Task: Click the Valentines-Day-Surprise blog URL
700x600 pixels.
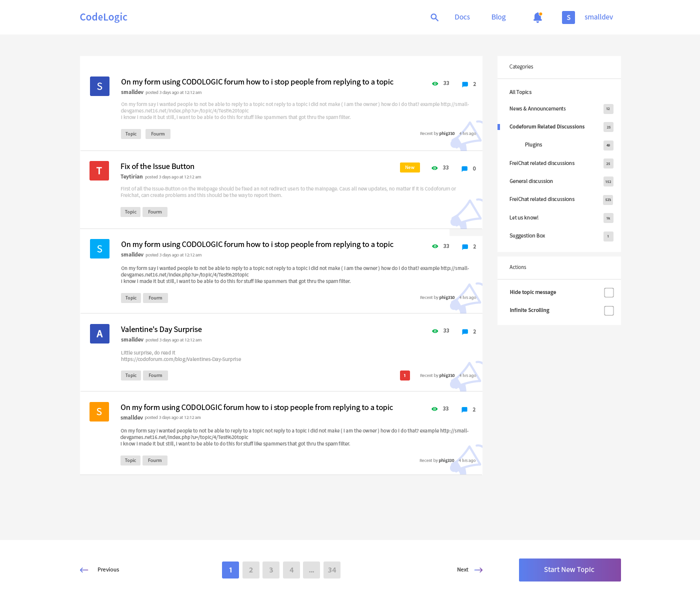Action: [181, 359]
